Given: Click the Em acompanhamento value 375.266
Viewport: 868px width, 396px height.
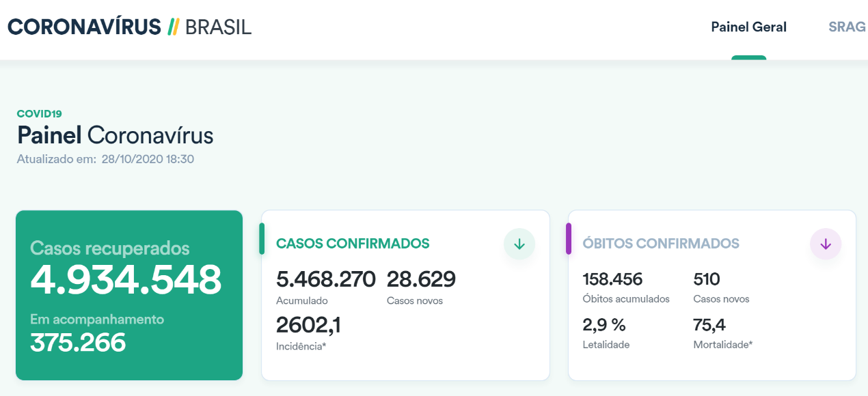Looking at the screenshot, I should (x=78, y=342).
